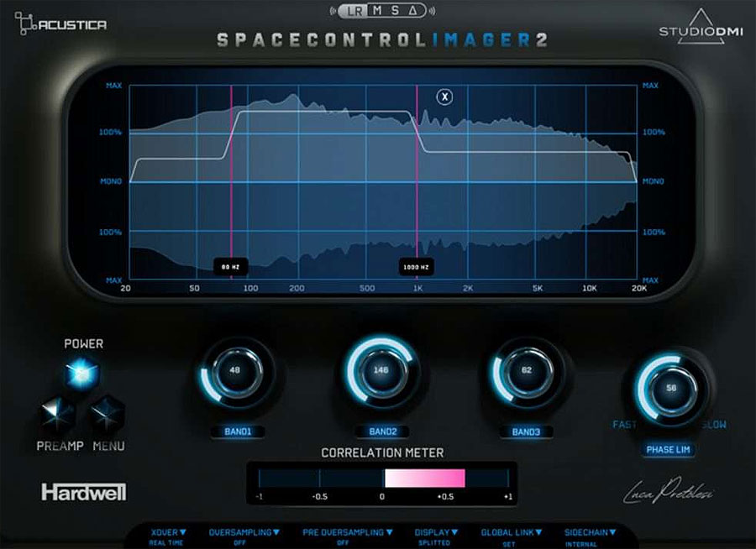Open the XOVER dropdown
This screenshot has height=549, width=756.
pos(168,532)
